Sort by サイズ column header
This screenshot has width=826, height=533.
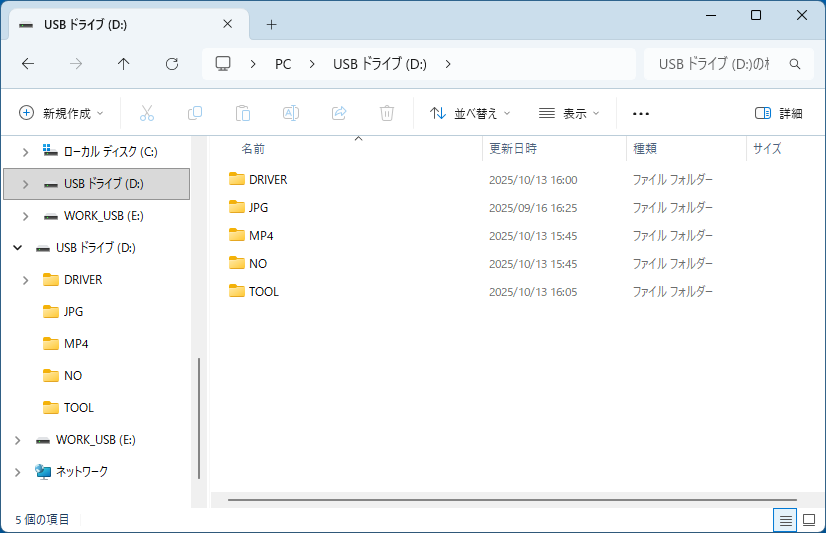784,149
